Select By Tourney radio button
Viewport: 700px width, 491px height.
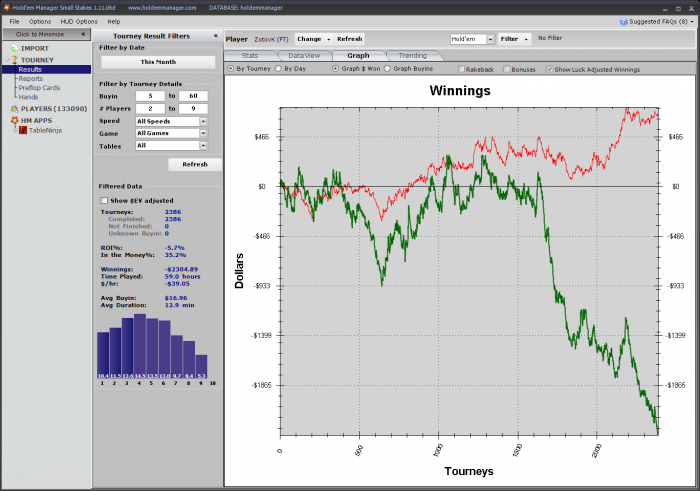coord(230,69)
